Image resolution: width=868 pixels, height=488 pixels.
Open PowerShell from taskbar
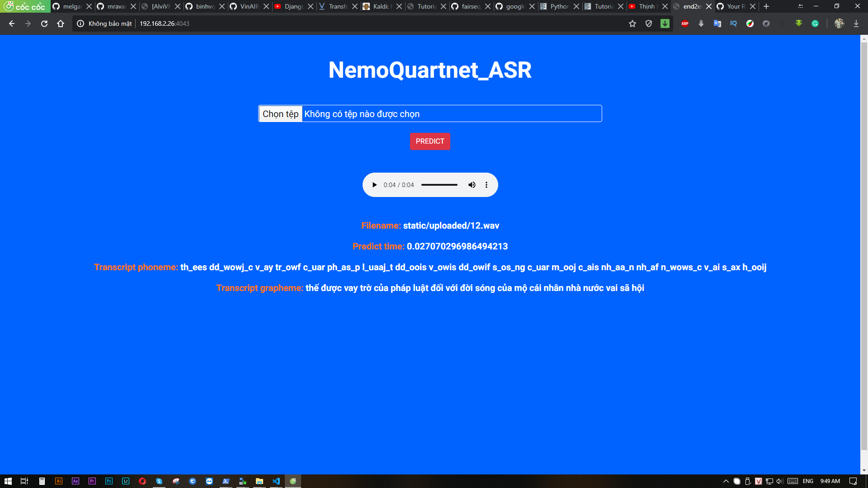[226, 481]
